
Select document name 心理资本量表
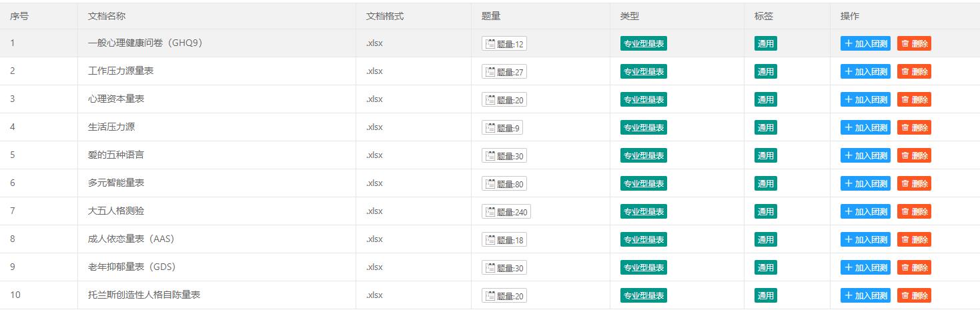point(116,99)
